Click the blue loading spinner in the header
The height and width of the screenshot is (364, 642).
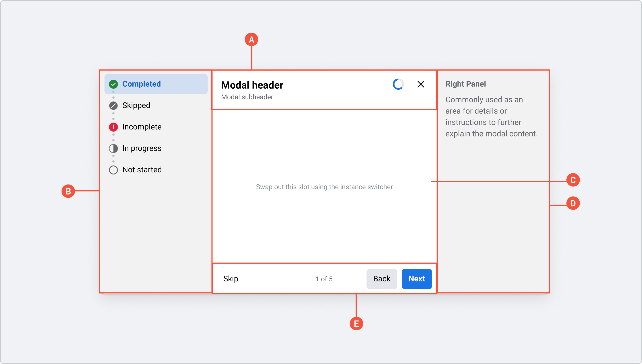tap(398, 84)
